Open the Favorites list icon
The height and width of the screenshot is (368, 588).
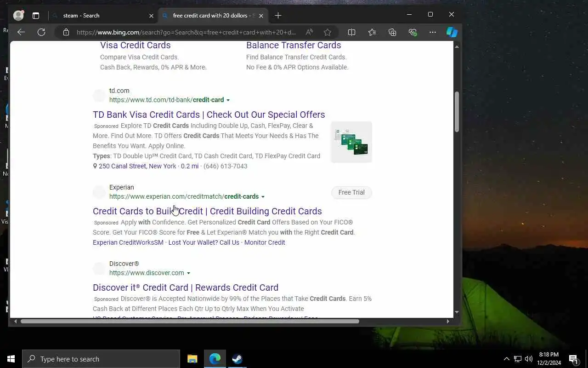click(372, 32)
